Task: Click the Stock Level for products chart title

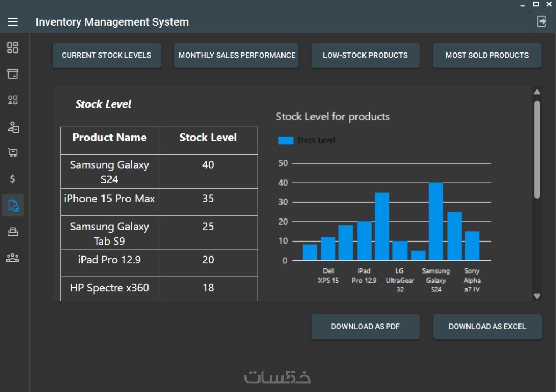Action: point(332,117)
